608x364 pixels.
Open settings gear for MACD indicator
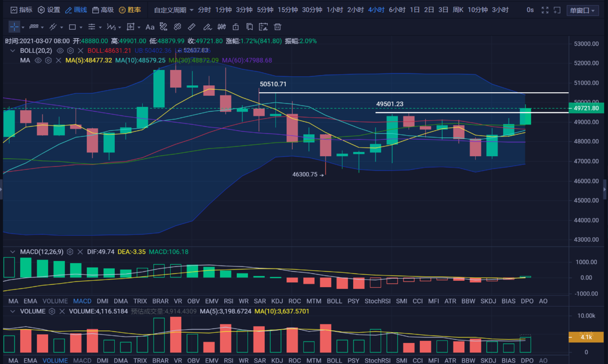pyautogui.click(x=70, y=252)
